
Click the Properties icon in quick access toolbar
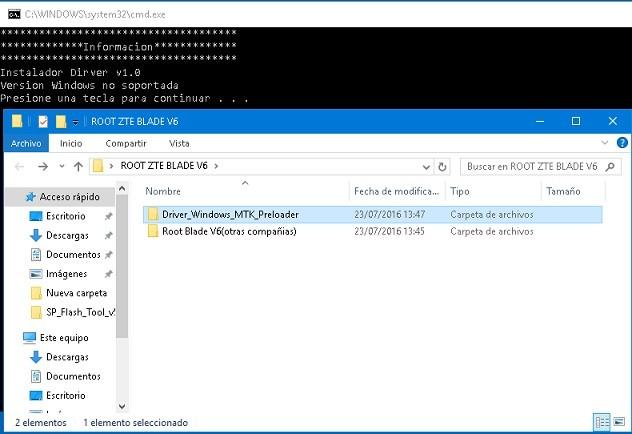[43, 121]
